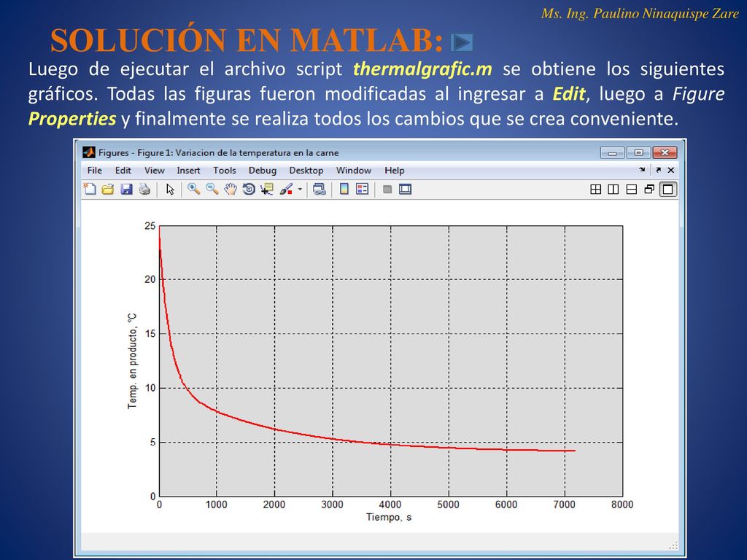Maximize the Figures window
The width and height of the screenshot is (747, 560).
(x=638, y=153)
